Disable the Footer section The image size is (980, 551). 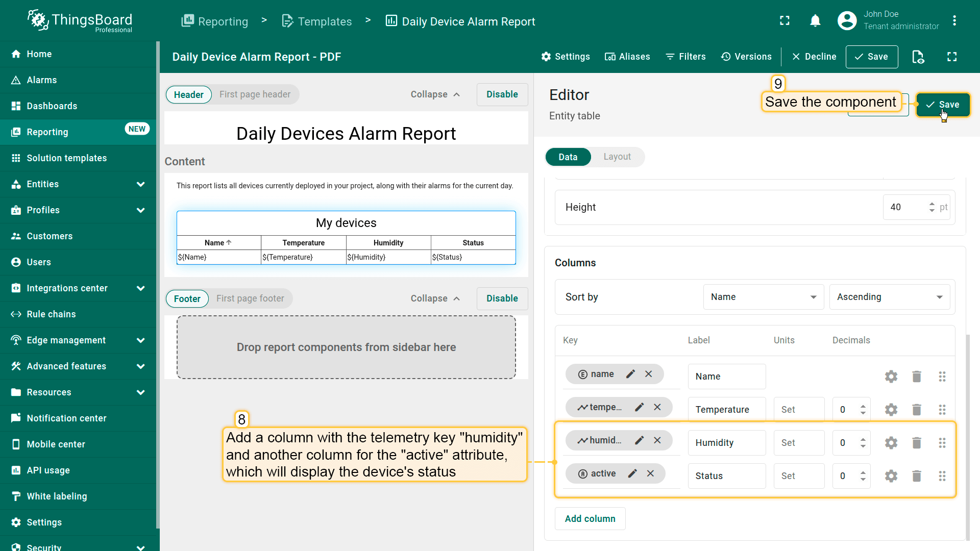[x=502, y=298]
